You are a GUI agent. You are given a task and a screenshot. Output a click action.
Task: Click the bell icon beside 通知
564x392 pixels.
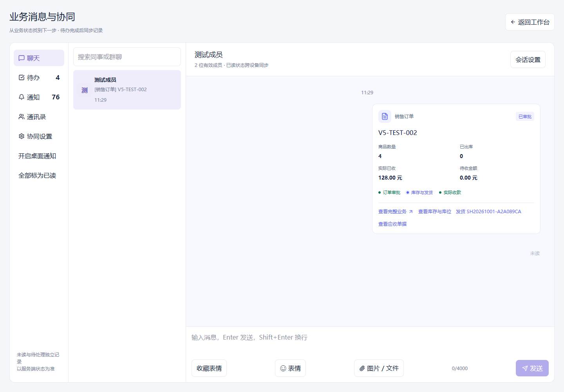(22, 97)
